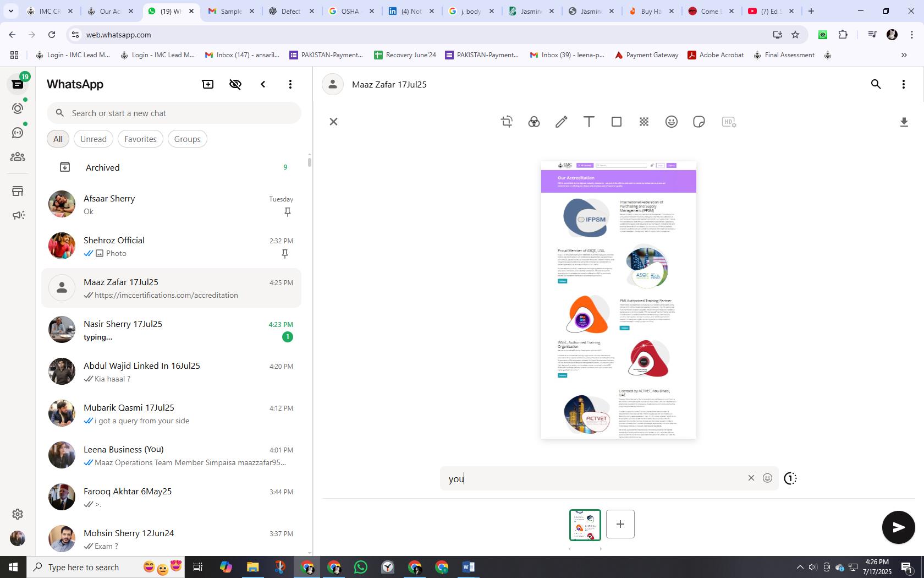This screenshot has height=578, width=924.
Task: Open chat menu for Maaz Zafar
Action: click(x=903, y=84)
